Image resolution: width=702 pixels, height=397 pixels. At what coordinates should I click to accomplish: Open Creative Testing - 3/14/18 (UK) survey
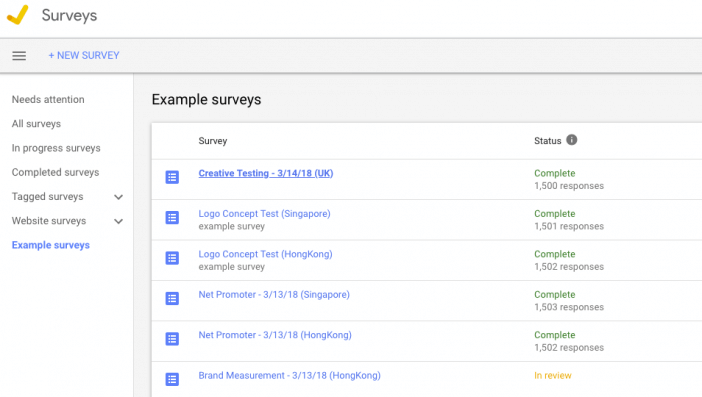click(265, 173)
